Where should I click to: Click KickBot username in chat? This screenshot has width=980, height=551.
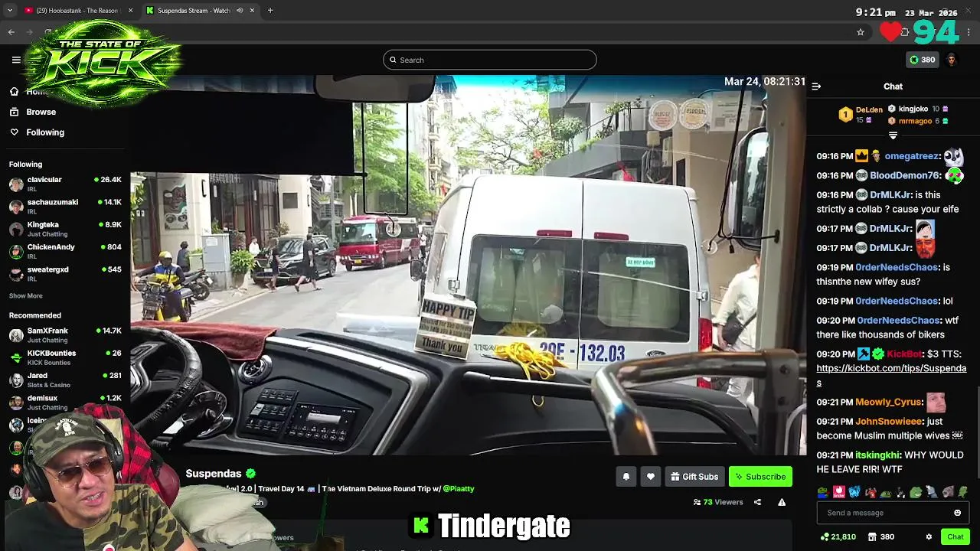point(904,354)
